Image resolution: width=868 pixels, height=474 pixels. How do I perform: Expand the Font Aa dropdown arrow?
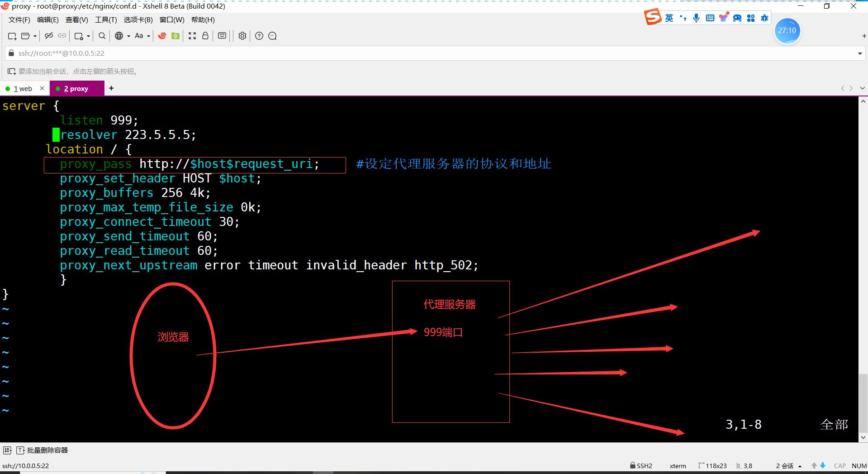point(148,36)
